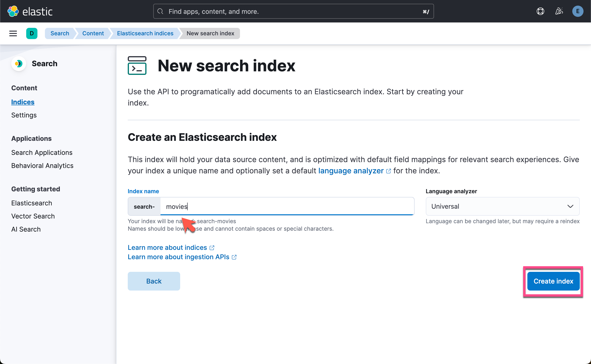
Task: Open the user profile avatar E
Action: pyautogui.click(x=578, y=11)
